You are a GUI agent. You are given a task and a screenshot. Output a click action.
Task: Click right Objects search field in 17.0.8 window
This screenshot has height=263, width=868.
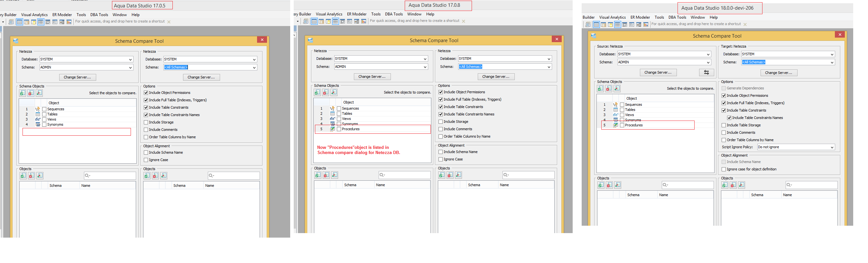tap(529, 175)
